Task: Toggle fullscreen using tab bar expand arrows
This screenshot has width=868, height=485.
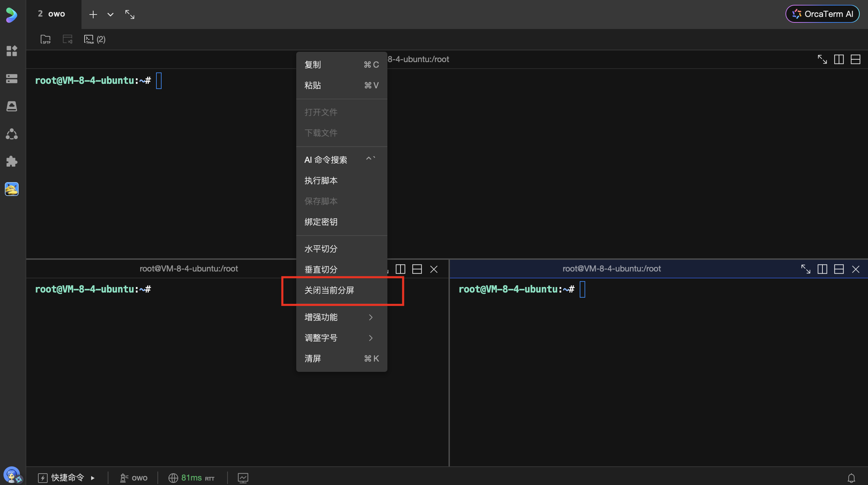Action: (x=130, y=14)
